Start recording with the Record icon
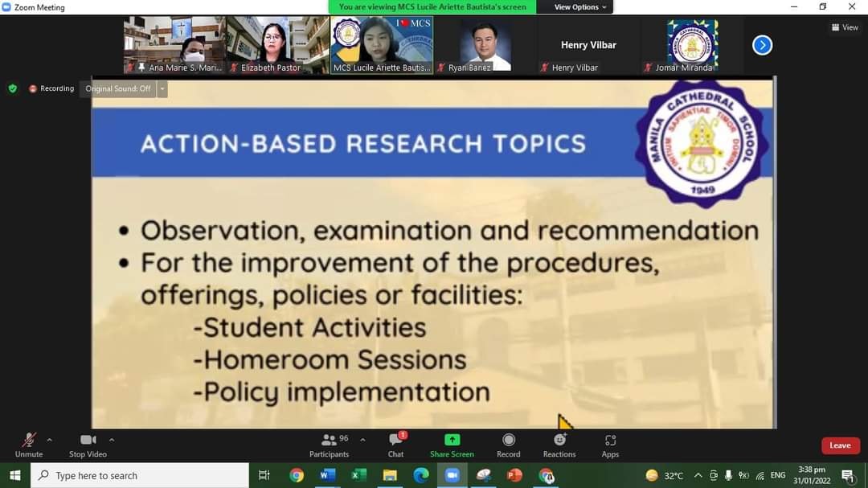868x488 pixels. (x=508, y=440)
